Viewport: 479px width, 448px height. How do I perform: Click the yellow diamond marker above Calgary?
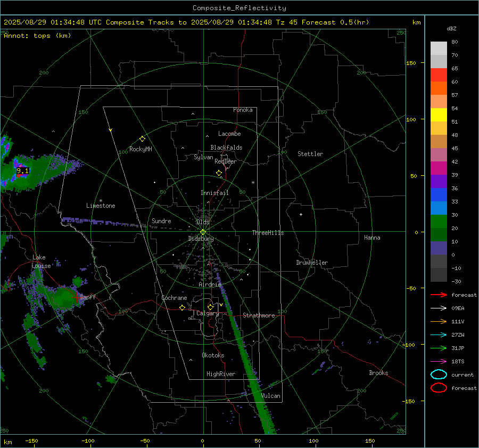[x=210, y=307]
